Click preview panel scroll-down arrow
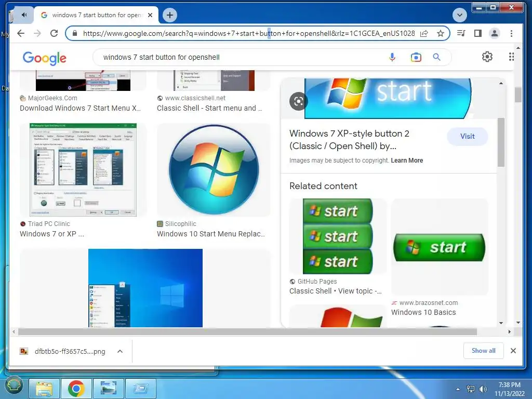Screen dimensions: 532x399 [501, 323]
